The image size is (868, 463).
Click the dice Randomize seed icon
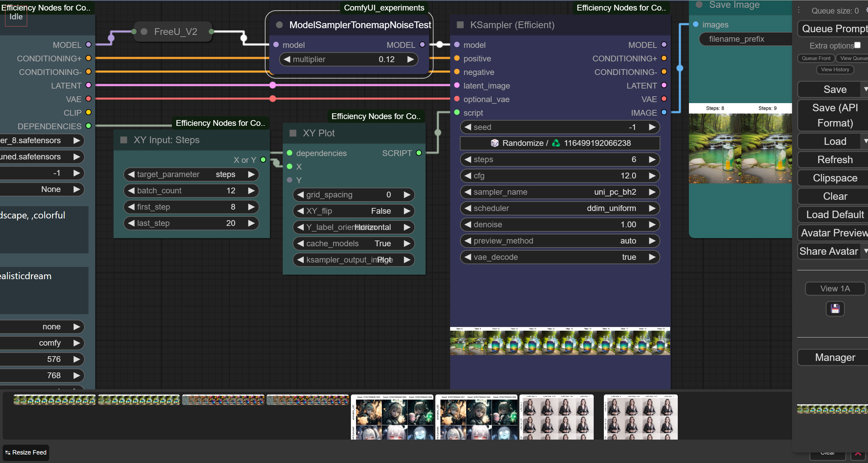tap(495, 143)
